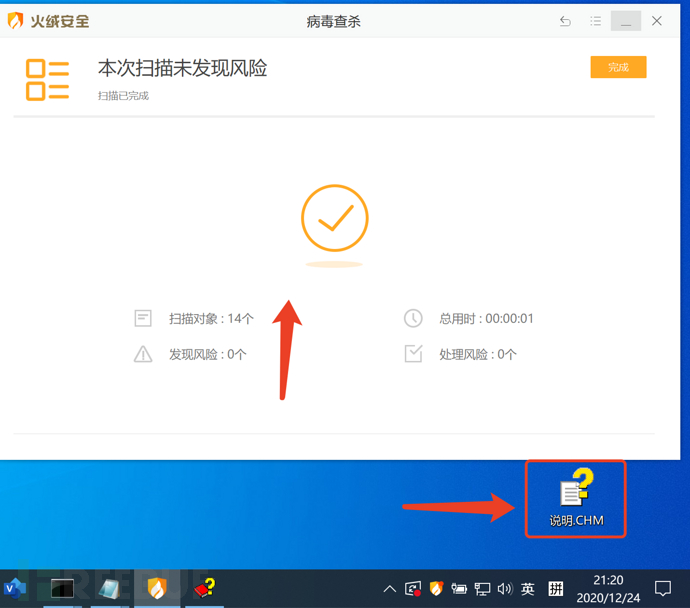Click the text 发现风险 : 0个
690x608 pixels.
[208, 354]
